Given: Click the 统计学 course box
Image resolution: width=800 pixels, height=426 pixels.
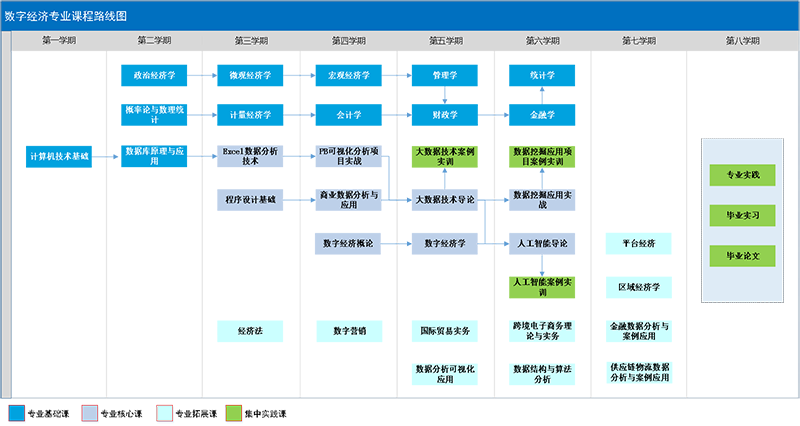Looking at the screenshot, I should click(x=542, y=76).
